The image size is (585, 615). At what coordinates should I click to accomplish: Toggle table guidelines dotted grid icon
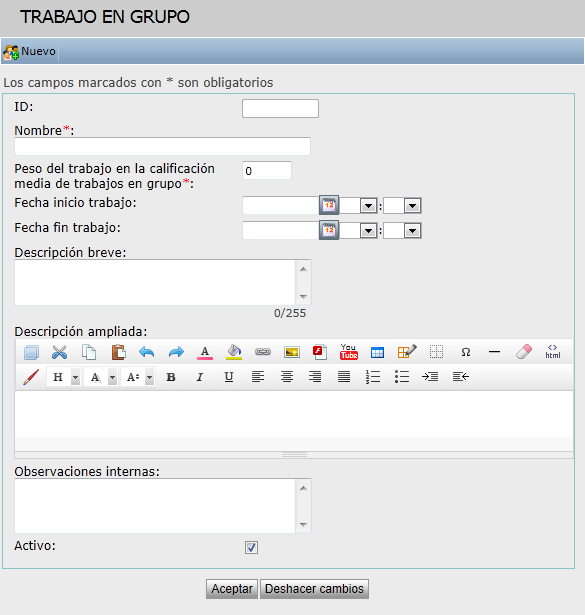436,352
